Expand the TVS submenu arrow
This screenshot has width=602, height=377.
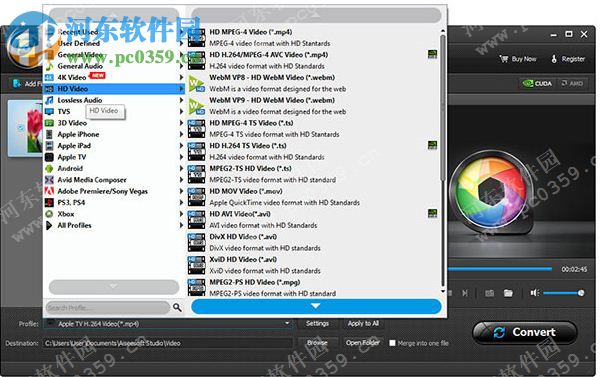[x=181, y=111]
